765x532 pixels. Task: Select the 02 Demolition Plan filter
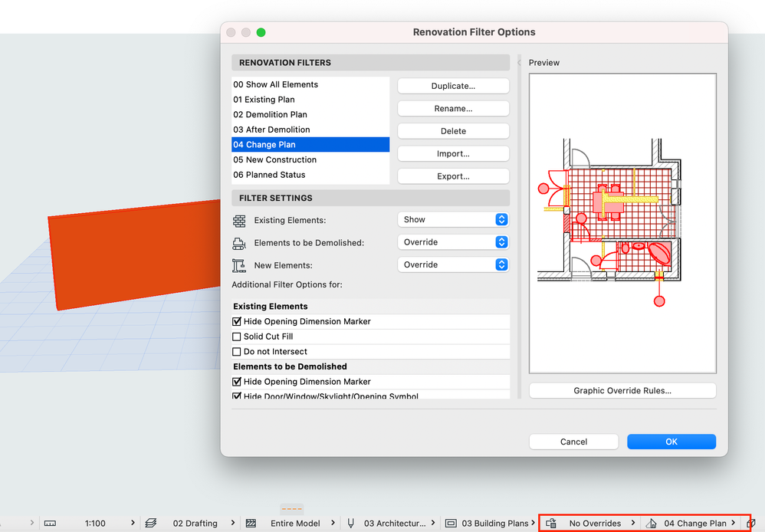pyautogui.click(x=310, y=115)
